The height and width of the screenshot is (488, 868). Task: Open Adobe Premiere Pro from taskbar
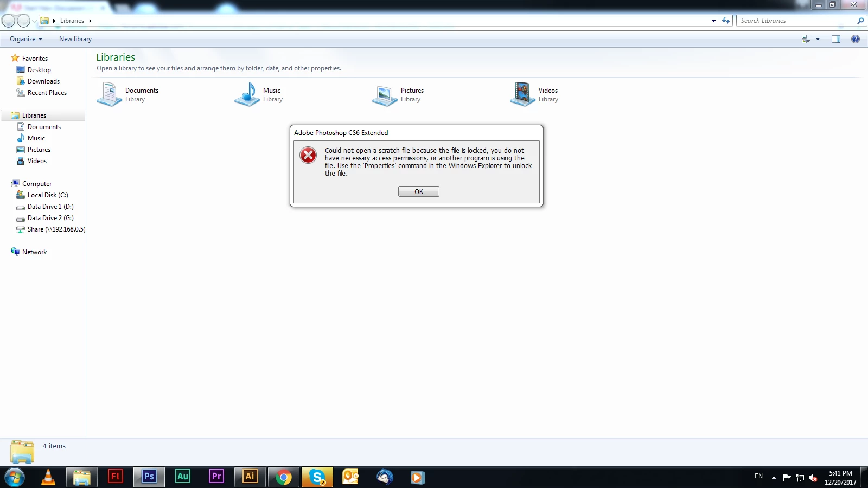click(216, 477)
